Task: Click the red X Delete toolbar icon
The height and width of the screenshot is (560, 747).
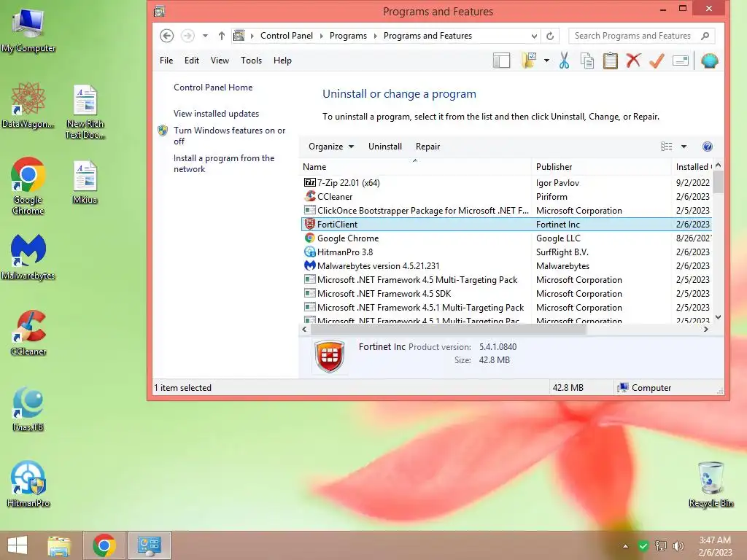Action: pyautogui.click(x=633, y=61)
